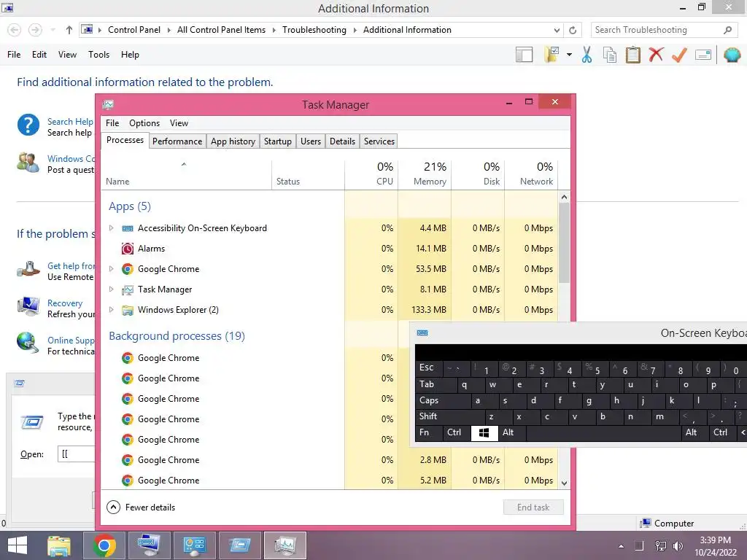Click Fewer details collapse button
This screenshot has height=560, width=747.
click(141, 507)
